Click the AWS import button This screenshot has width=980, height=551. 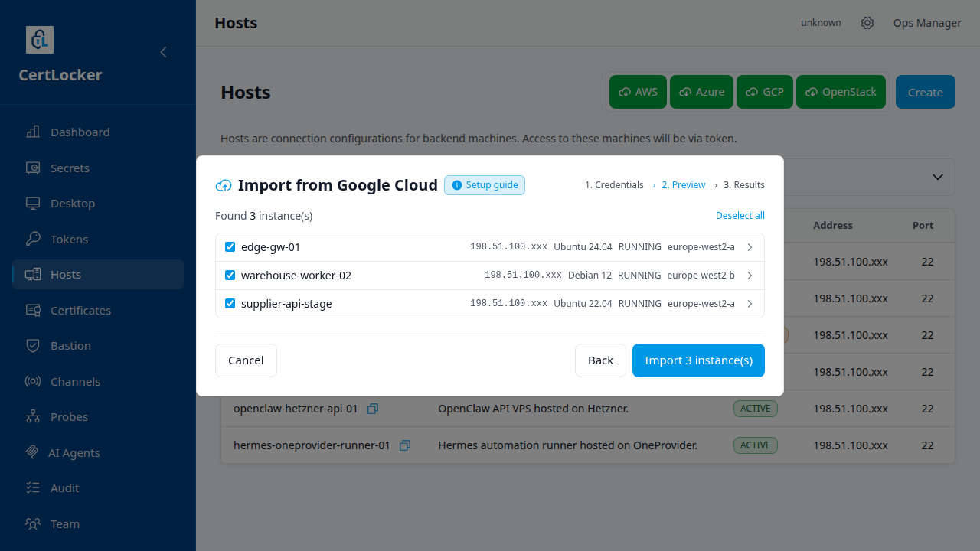point(639,92)
